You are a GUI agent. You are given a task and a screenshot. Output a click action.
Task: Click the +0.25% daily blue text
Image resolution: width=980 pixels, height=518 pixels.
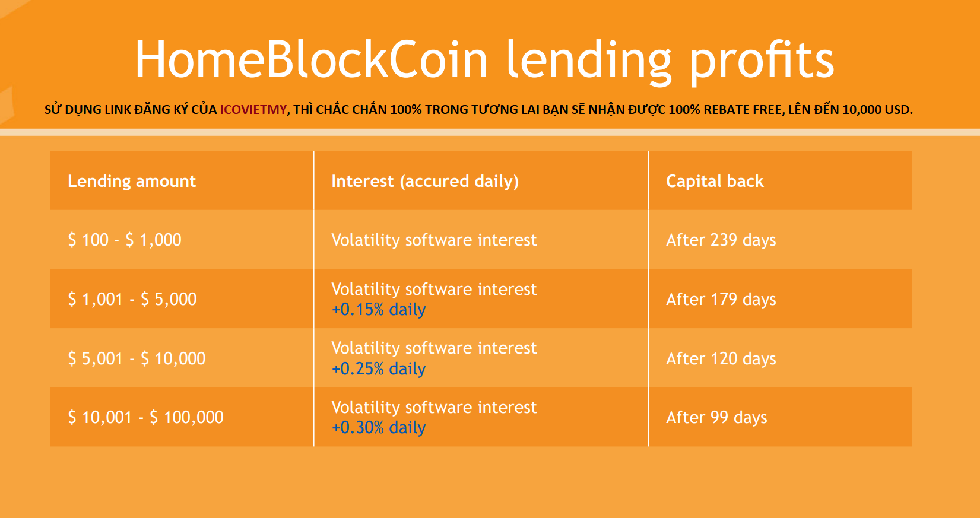tap(379, 369)
